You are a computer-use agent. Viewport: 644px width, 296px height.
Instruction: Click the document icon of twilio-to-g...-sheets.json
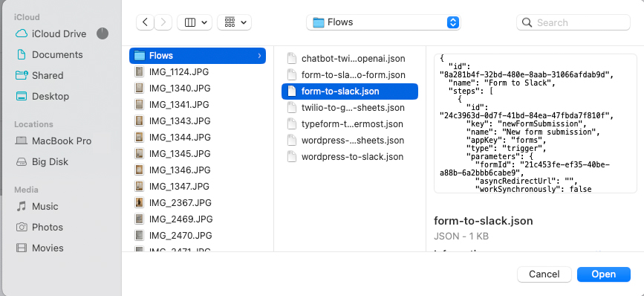point(292,108)
